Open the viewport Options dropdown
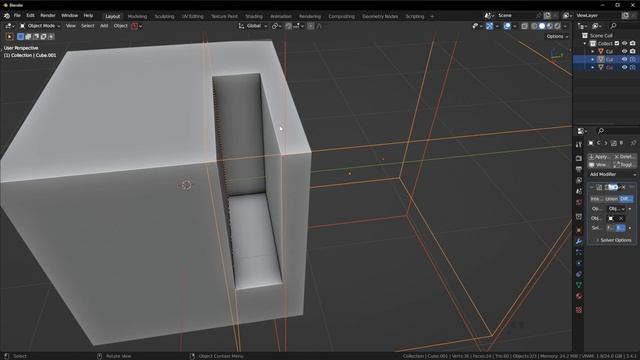This screenshot has height=360, width=640. click(x=557, y=36)
